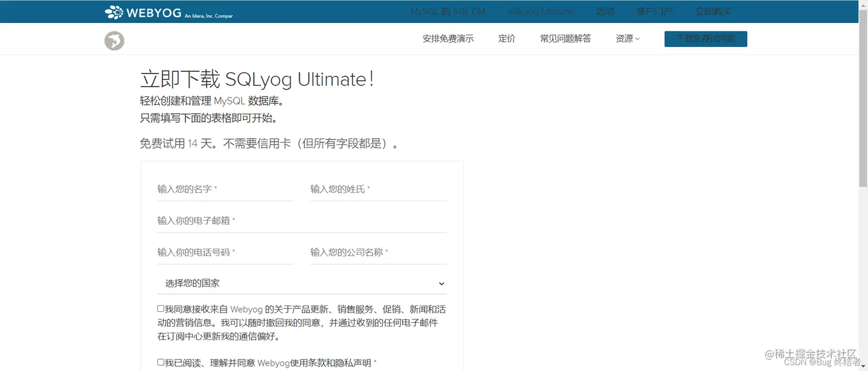Image resolution: width=868 pixels, height=371 pixels.
Task: Expand the 资源 dropdown menu
Action: point(627,38)
